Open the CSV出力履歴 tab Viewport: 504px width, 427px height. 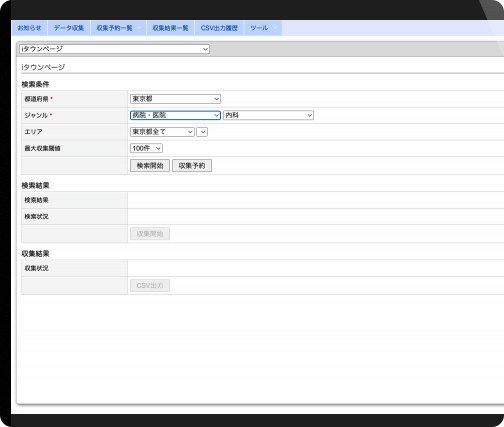pyautogui.click(x=219, y=28)
